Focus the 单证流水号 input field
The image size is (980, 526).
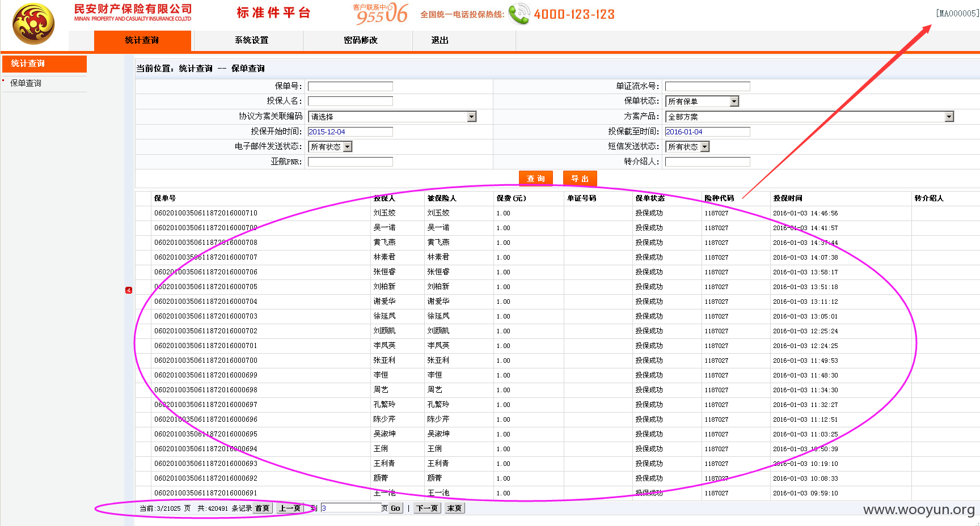pyautogui.click(x=708, y=86)
